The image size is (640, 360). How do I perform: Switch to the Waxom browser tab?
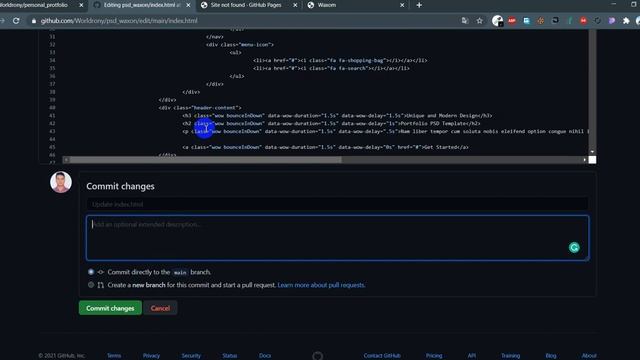tap(327, 5)
